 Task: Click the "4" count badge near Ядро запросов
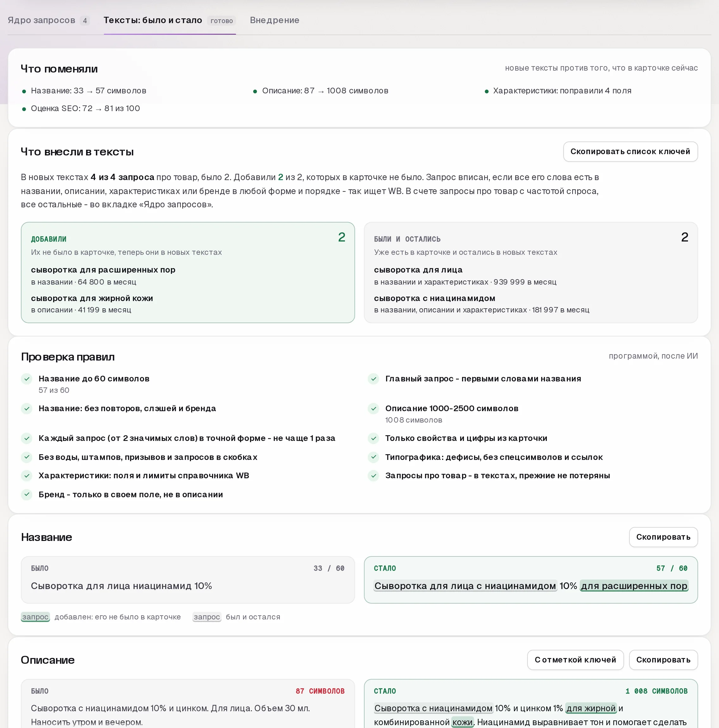[85, 21]
